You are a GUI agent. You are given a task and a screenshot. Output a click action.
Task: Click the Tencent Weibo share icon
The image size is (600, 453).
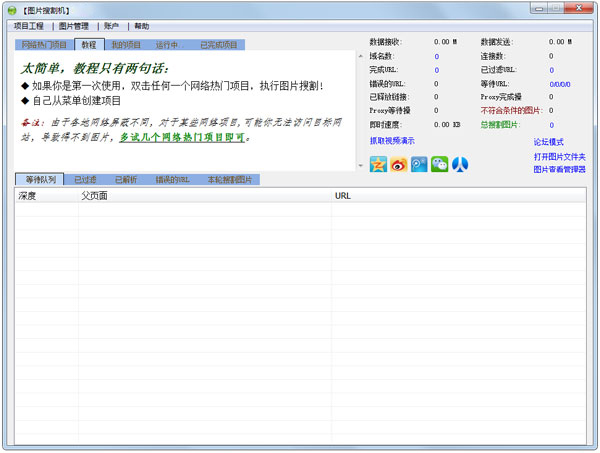point(419,164)
